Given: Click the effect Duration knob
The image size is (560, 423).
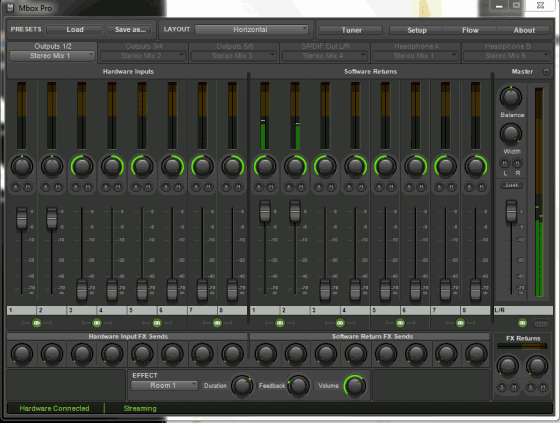Looking at the screenshot, I should (x=242, y=386).
